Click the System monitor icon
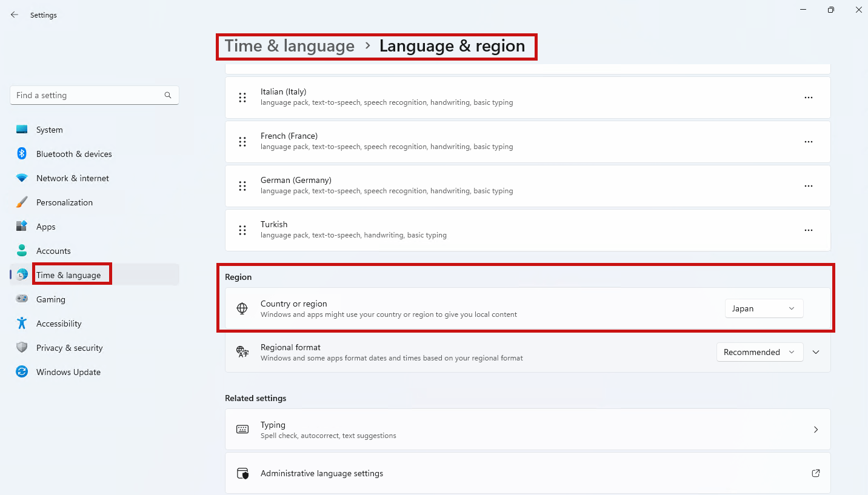The image size is (868, 495). (22, 130)
